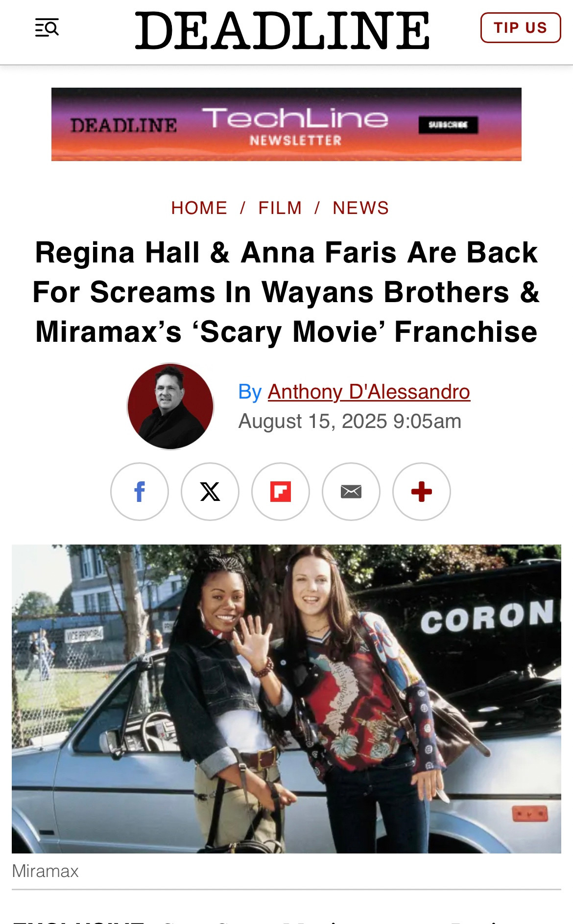Click the Miramax photo credit caption
This screenshot has width=573, height=924.
45,871
